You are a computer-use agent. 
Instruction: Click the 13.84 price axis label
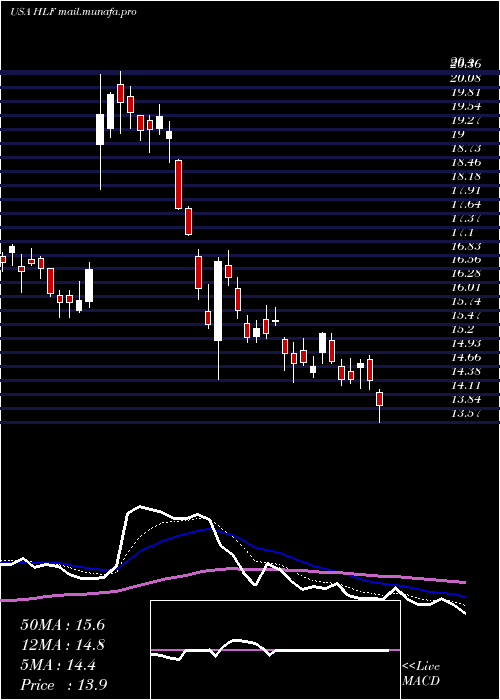tap(465, 399)
